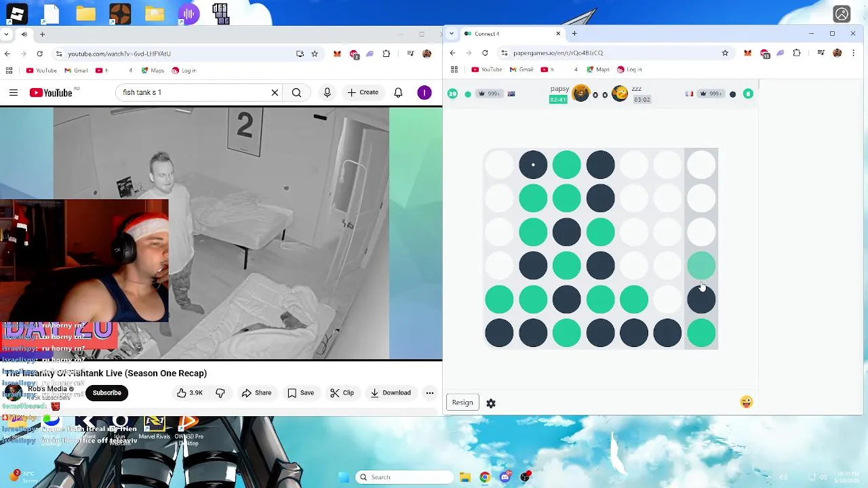Click the Resign button
Viewport: 868px width, 488px height.
click(x=462, y=403)
